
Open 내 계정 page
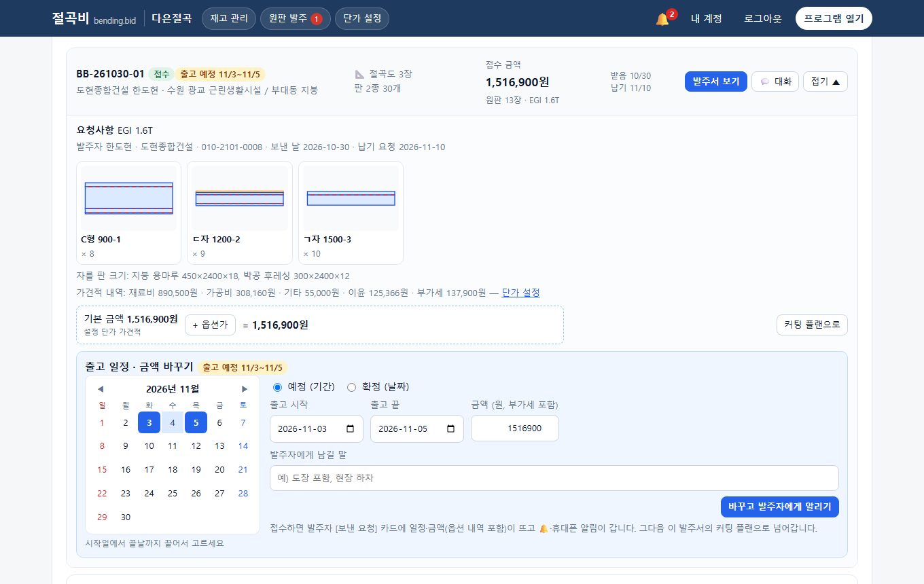[x=706, y=19]
